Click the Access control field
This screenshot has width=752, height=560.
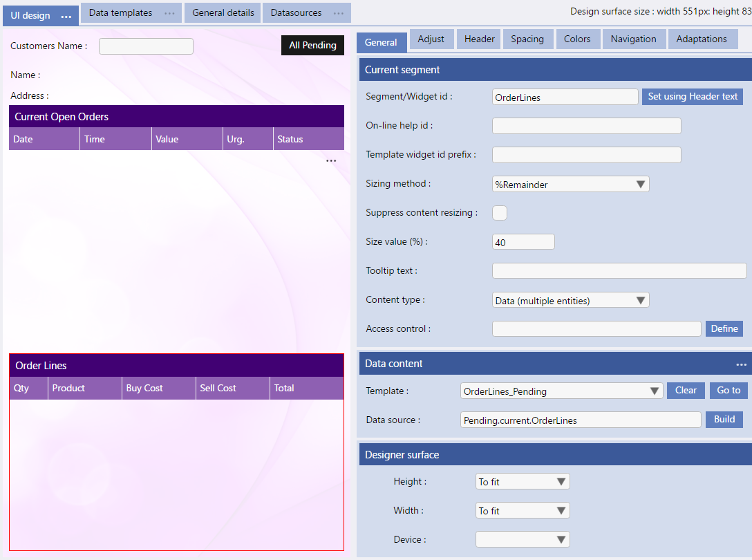click(596, 328)
